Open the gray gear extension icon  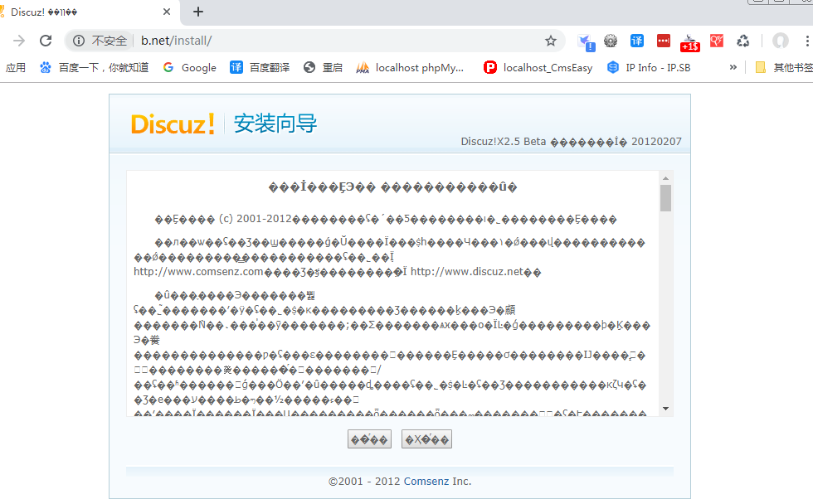pyautogui.click(x=611, y=41)
